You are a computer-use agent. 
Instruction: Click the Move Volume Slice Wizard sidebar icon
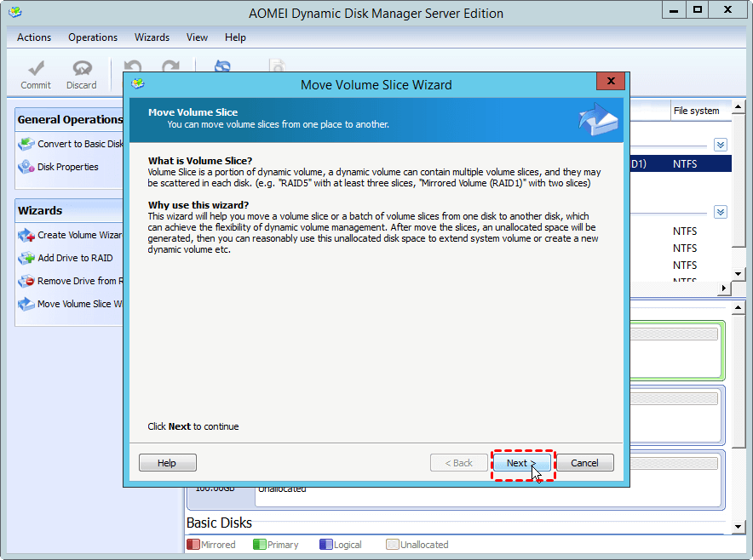point(26,304)
